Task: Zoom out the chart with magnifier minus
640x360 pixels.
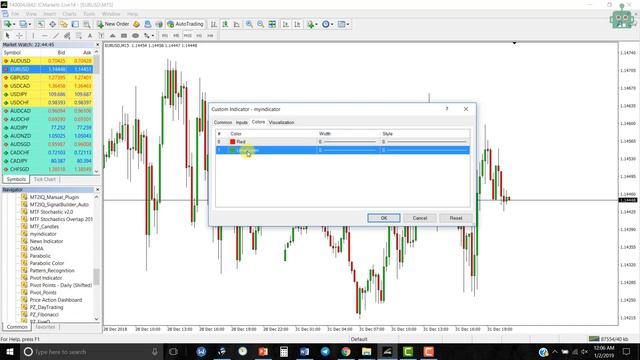Action: (x=260, y=24)
